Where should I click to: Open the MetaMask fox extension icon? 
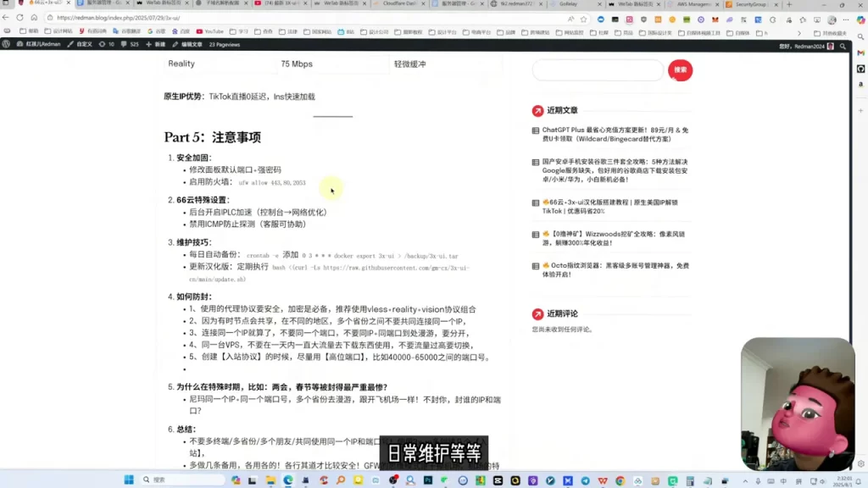[715, 19]
